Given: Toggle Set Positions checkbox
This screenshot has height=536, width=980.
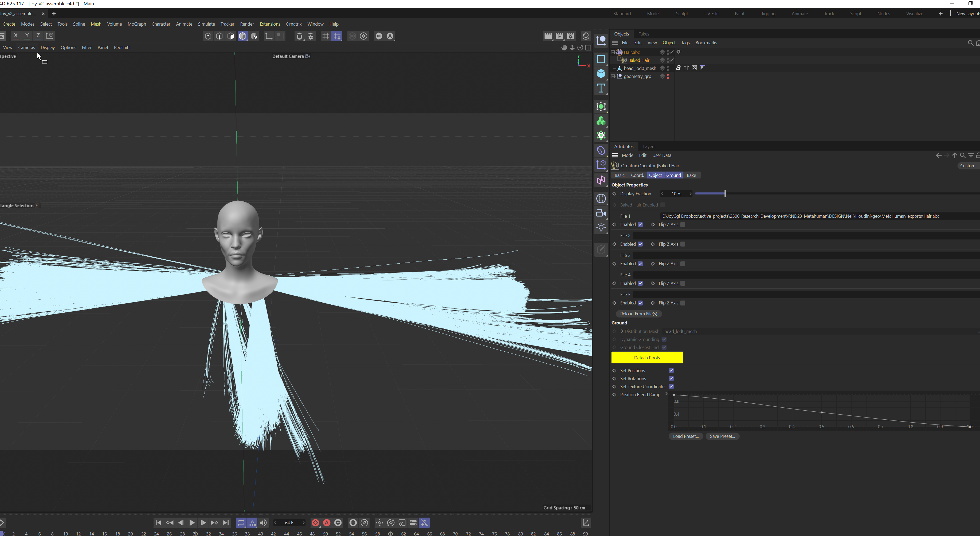Looking at the screenshot, I should click(x=671, y=371).
